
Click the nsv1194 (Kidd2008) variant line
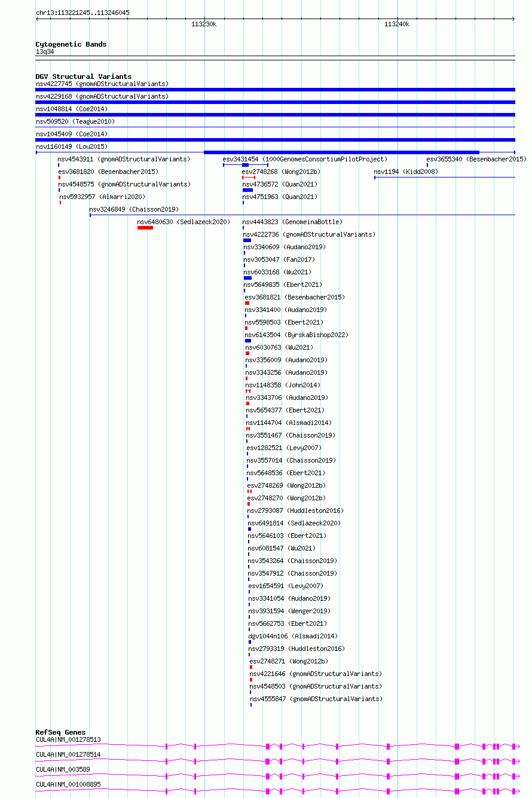pyautogui.click(x=445, y=178)
